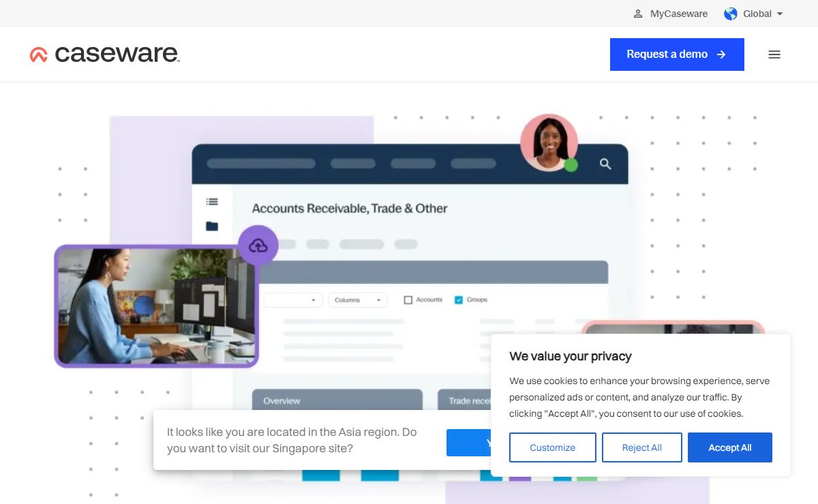The height and width of the screenshot is (504, 818).
Task: Click the folder icon in sidebar
Action: coord(212,226)
